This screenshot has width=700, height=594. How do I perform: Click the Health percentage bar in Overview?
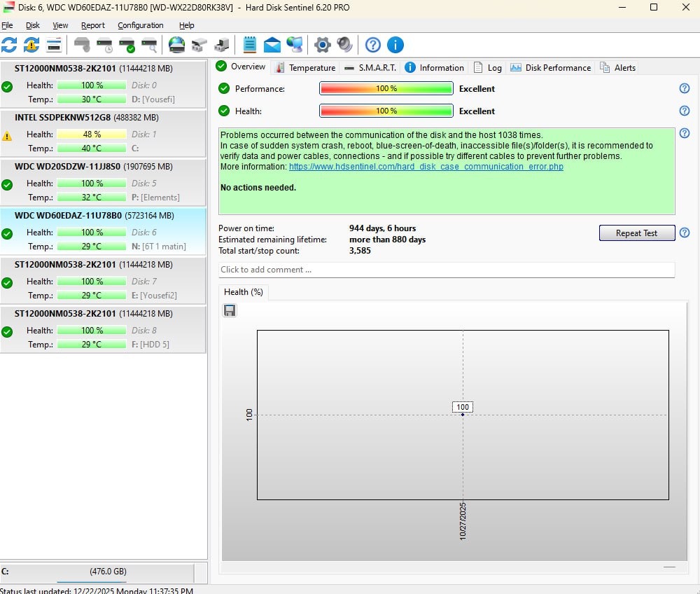[386, 111]
